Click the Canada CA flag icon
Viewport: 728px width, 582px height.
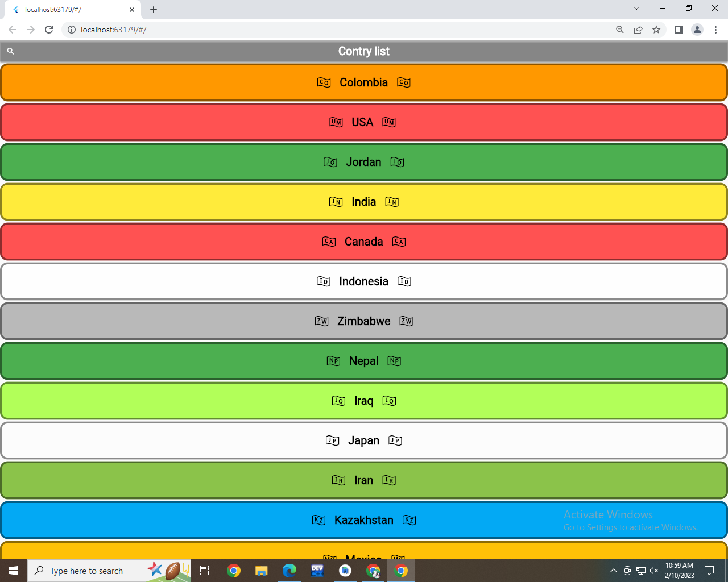(328, 242)
